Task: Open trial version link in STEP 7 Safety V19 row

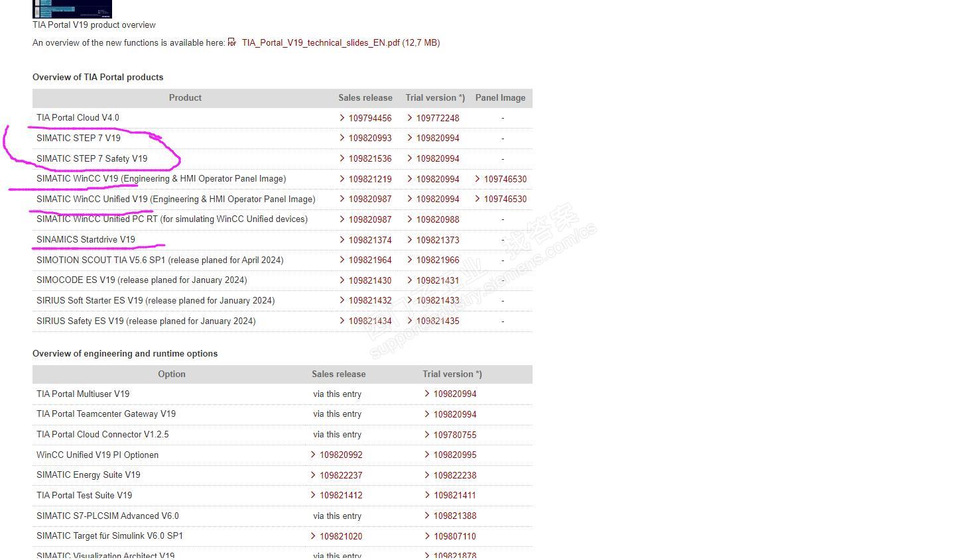Action: tap(438, 159)
